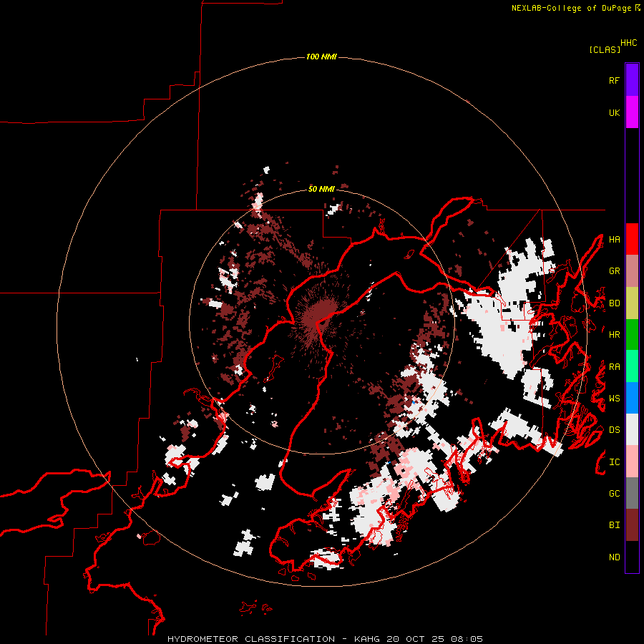Click the ND black legend swatch
This screenshot has height=644, width=644.
click(x=632, y=557)
